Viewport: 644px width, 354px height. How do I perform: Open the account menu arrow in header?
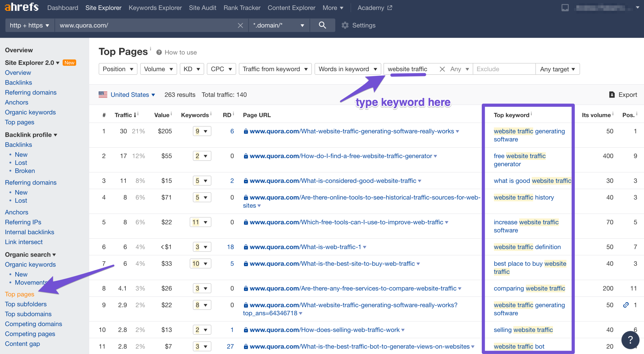637,8
